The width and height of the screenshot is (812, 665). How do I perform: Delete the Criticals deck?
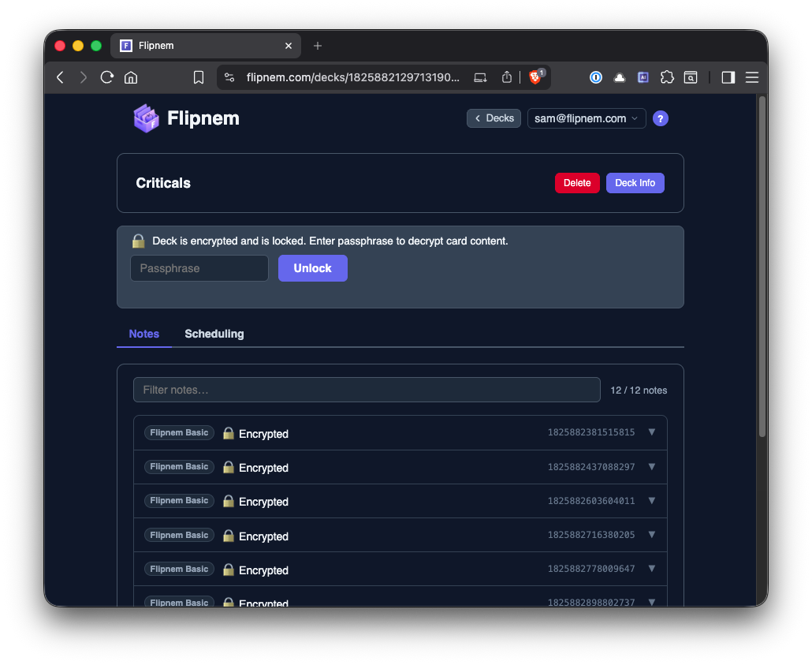tap(577, 183)
